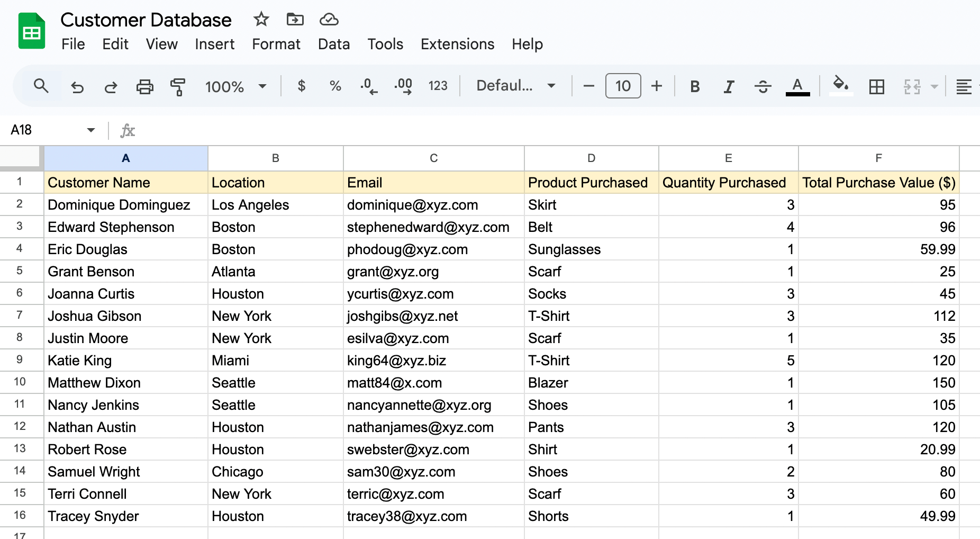Viewport: 980px width, 539px height.
Task: Click the print icon
Action: (x=145, y=86)
